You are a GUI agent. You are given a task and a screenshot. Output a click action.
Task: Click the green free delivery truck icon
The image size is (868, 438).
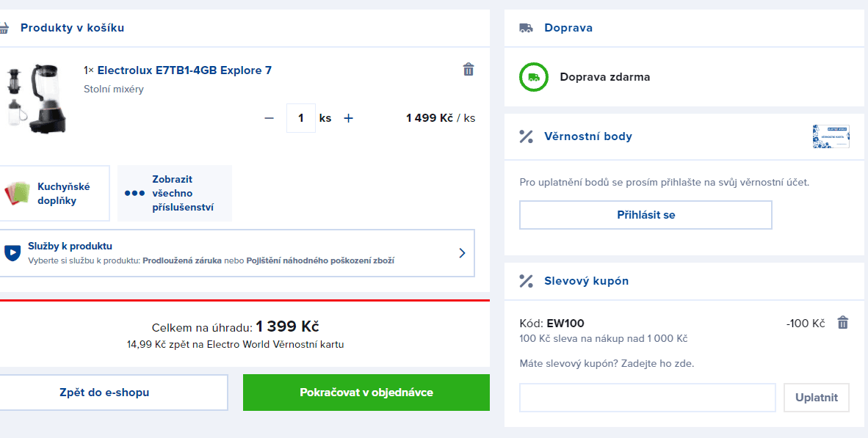tap(534, 77)
